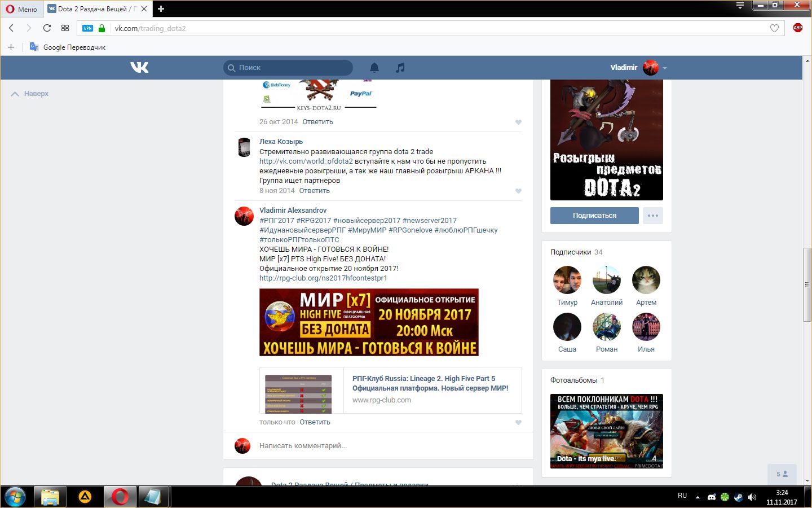Open Opera Speed Dial grid icon
The image size is (812, 508).
pyautogui.click(x=65, y=28)
